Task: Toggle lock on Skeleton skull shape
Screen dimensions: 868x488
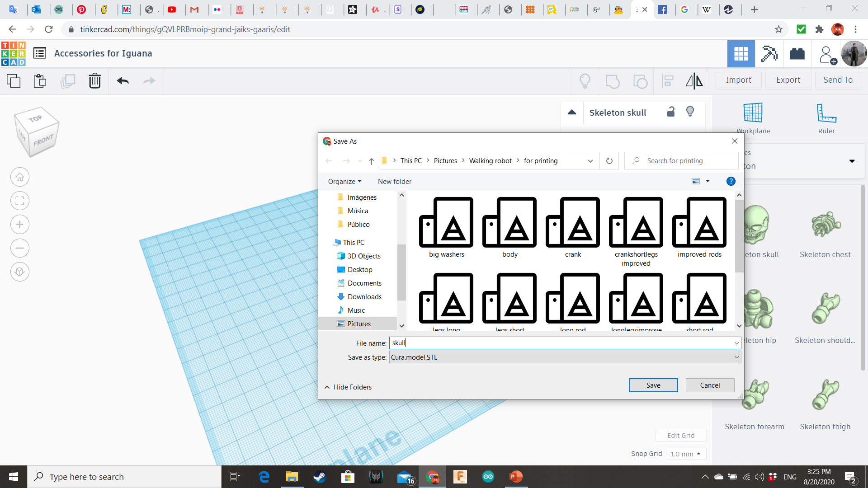Action: pyautogui.click(x=671, y=112)
